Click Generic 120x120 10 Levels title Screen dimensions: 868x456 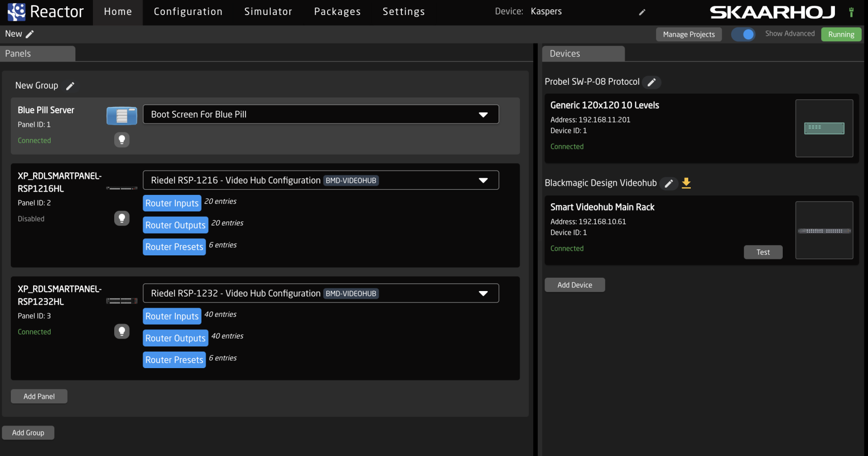click(605, 105)
